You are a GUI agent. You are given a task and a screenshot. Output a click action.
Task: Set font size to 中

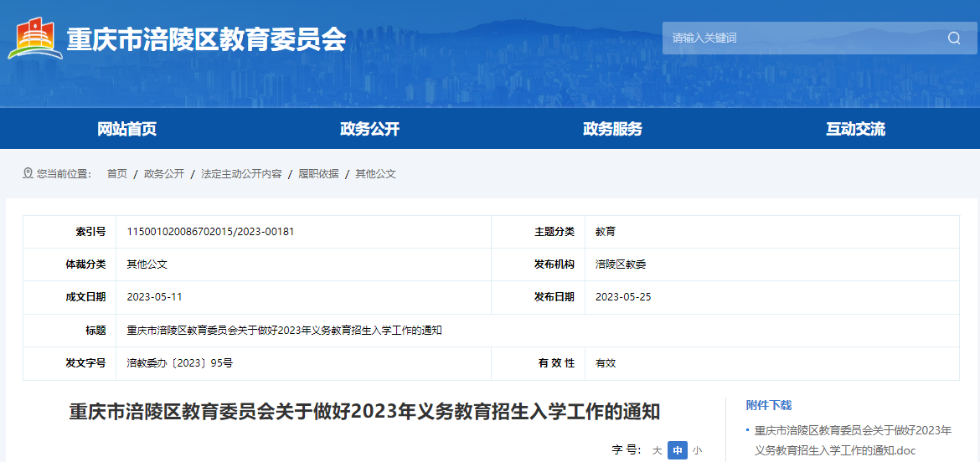coord(678,450)
